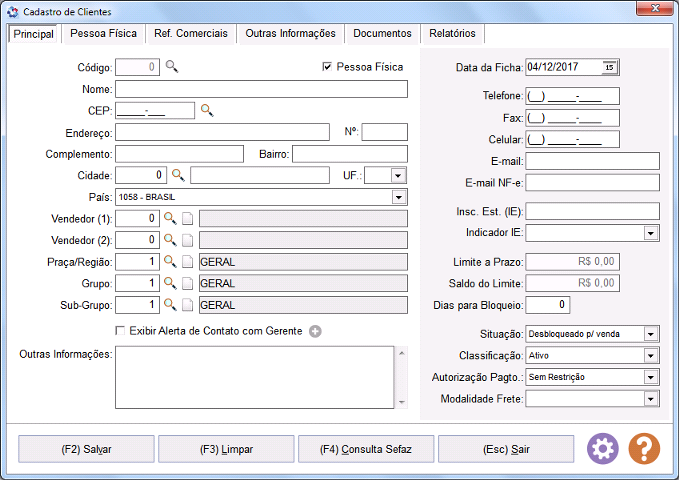The image size is (679, 480).
Task: Click the search magnifier next to Código
Action: 171,67
